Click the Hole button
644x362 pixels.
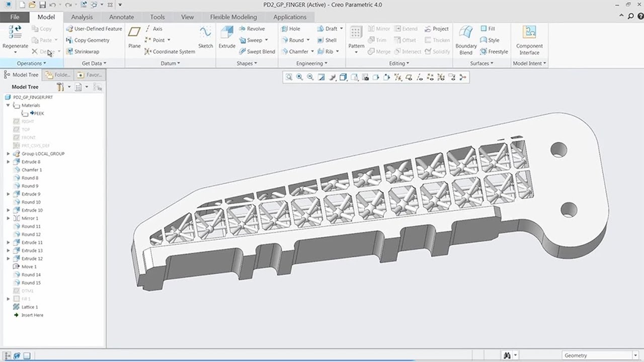[x=290, y=29]
